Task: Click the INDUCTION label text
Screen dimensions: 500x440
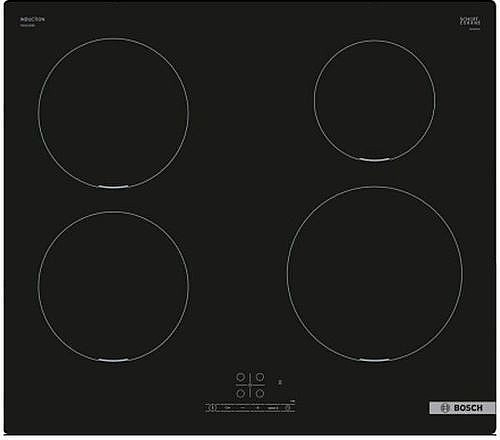Action: point(32,19)
